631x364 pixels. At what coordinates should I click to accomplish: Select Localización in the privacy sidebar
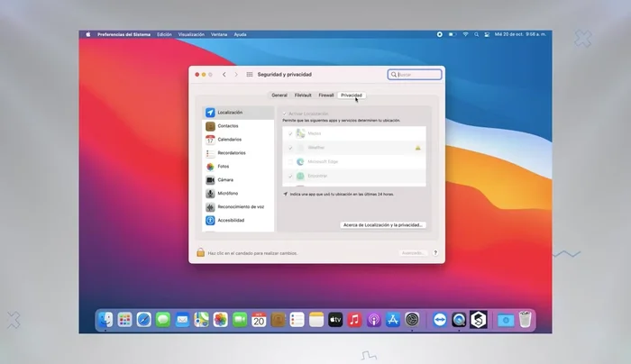(230, 113)
